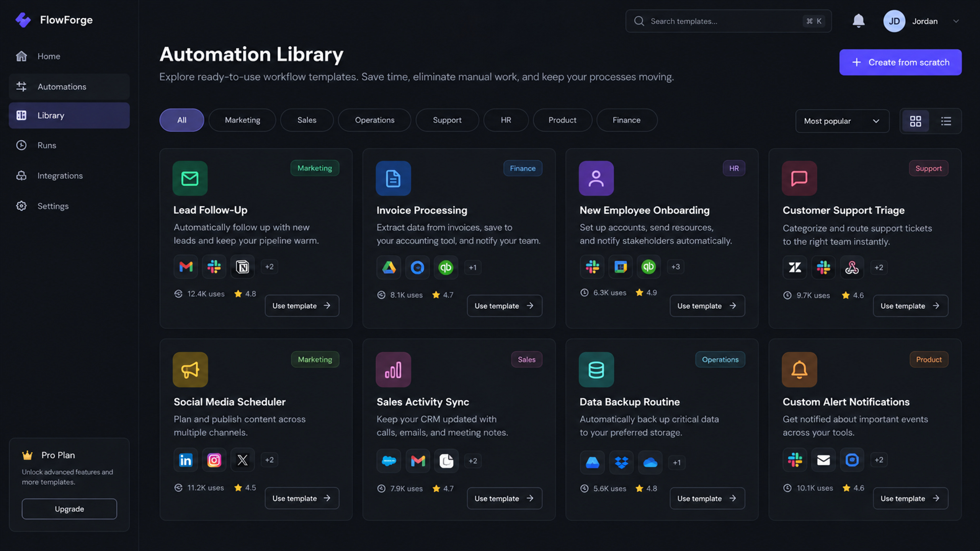This screenshot has height=551, width=980.
Task: Show +1 more apps in Data Backup Routine
Action: (677, 463)
